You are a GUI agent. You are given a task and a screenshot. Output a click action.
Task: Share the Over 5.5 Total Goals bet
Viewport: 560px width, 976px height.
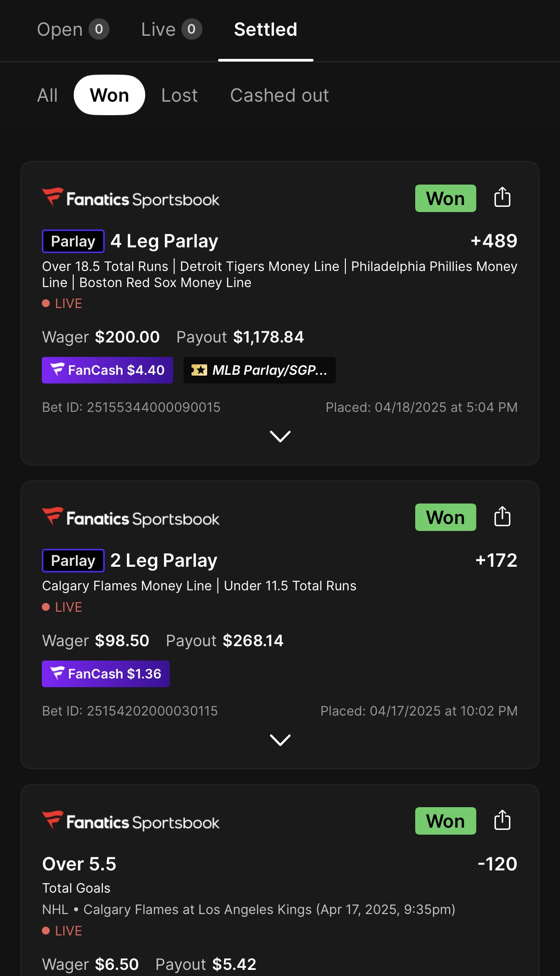point(502,820)
